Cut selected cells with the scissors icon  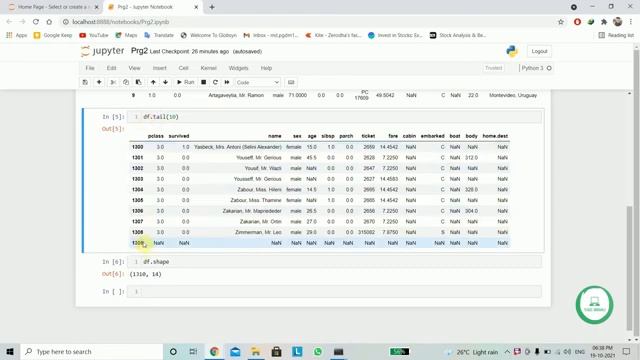pyautogui.click(x=113, y=82)
